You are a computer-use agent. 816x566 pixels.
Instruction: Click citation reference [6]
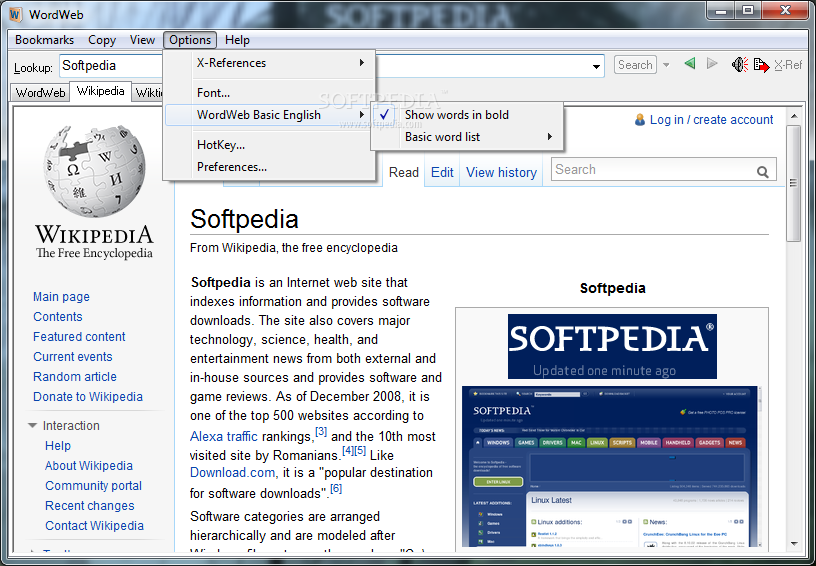(x=336, y=488)
